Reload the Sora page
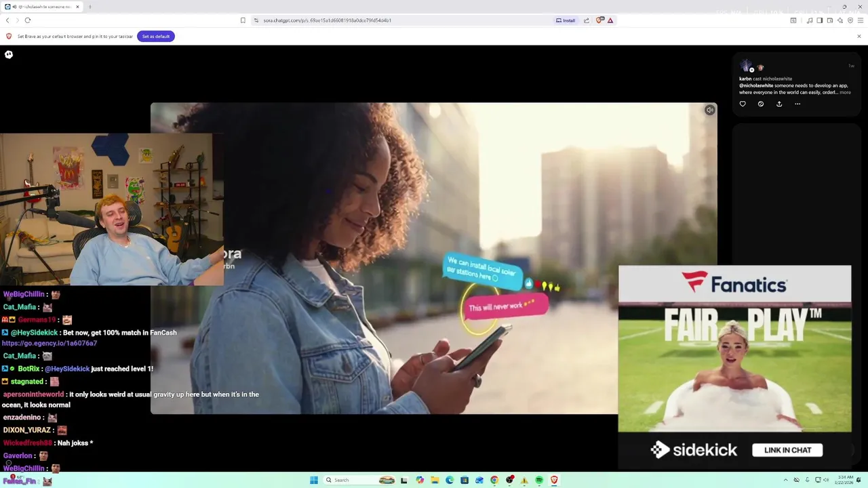The image size is (868, 488). (x=28, y=20)
